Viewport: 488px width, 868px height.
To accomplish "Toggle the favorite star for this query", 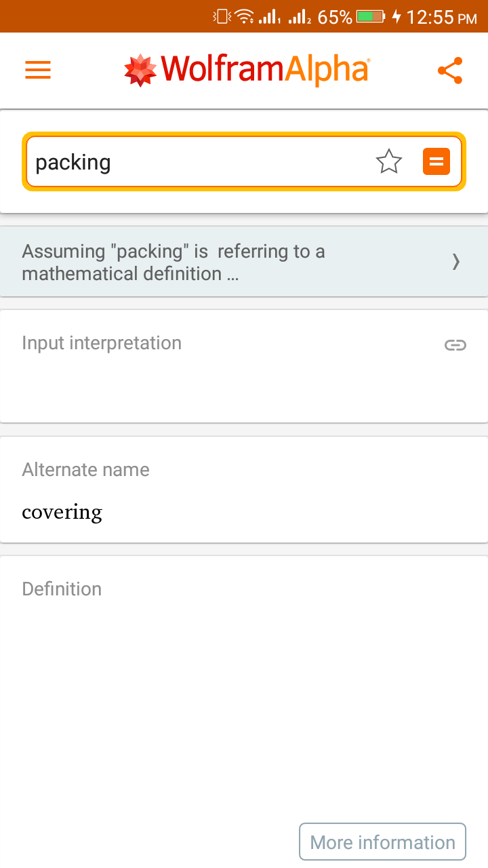I will [388, 162].
